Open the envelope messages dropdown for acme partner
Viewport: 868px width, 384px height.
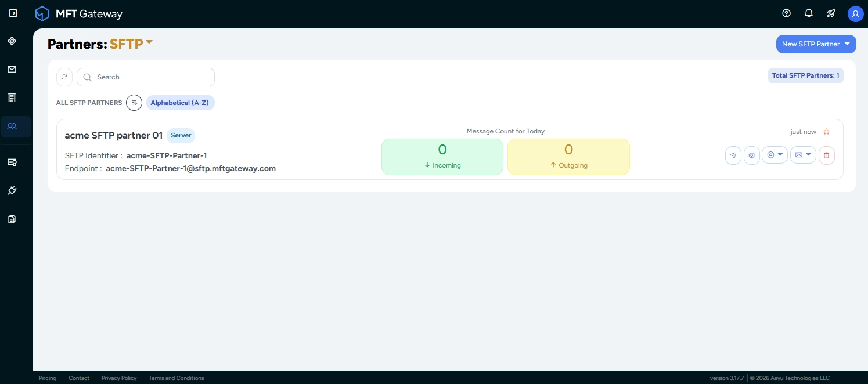click(x=804, y=155)
